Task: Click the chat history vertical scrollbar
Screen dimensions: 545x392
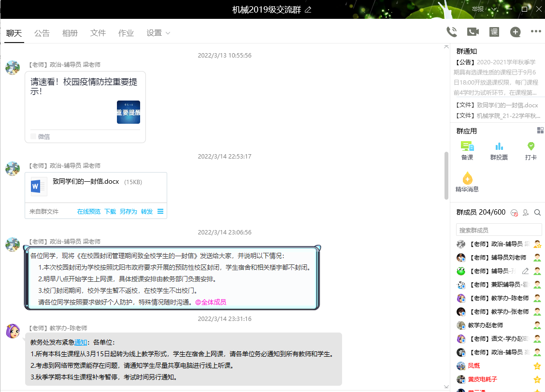Action: (x=446, y=175)
